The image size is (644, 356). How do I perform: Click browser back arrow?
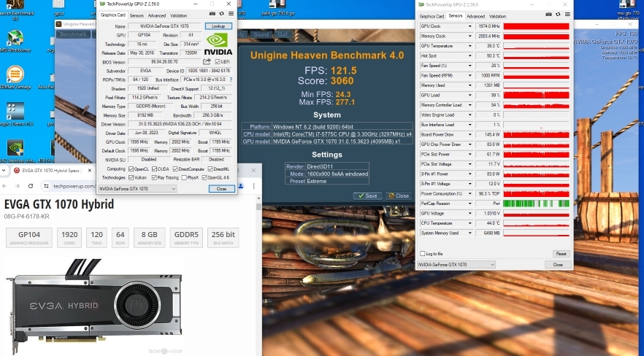pos(4,186)
